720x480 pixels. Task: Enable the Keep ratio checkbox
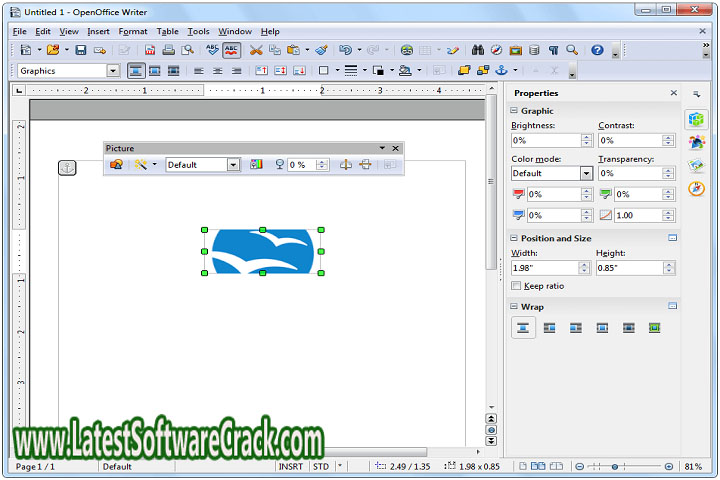tap(516, 286)
